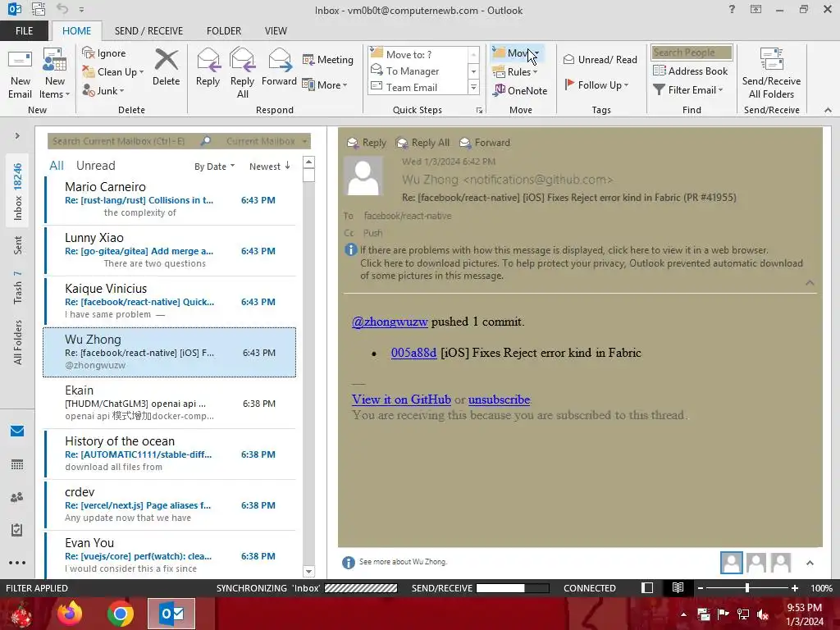Show Unread messages filter

pos(95,166)
